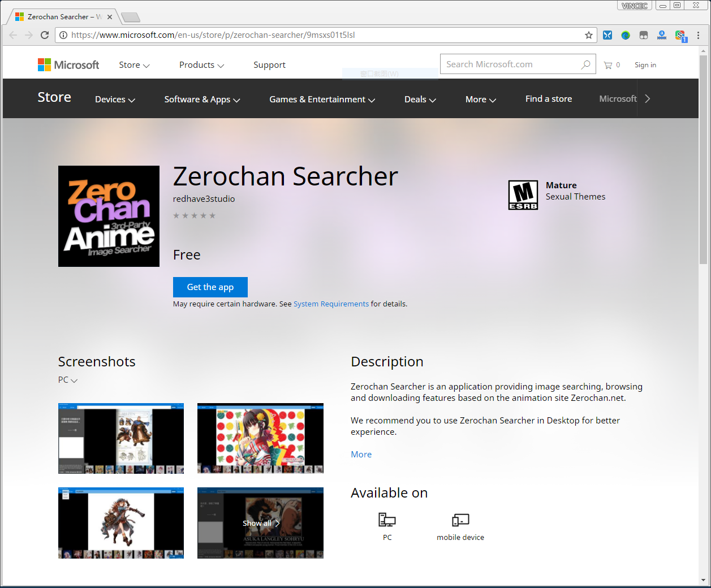
Task: Click the browser back arrow
Action: pyautogui.click(x=13, y=35)
